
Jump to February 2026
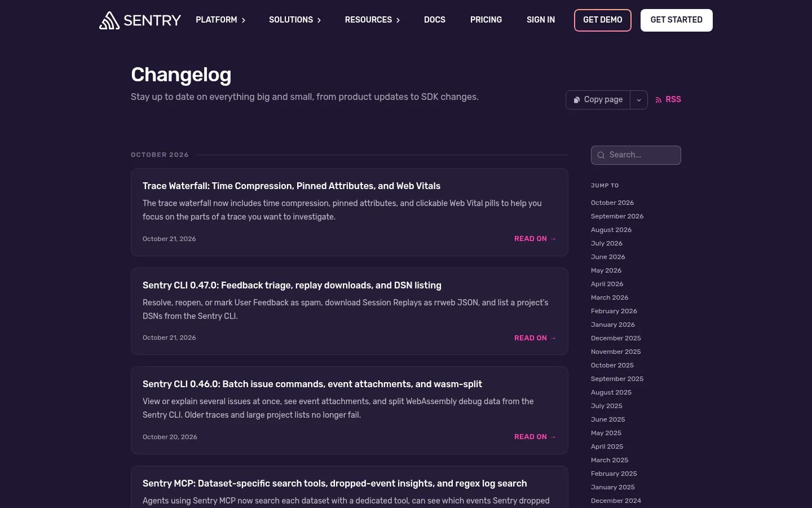[x=614, y=311]
